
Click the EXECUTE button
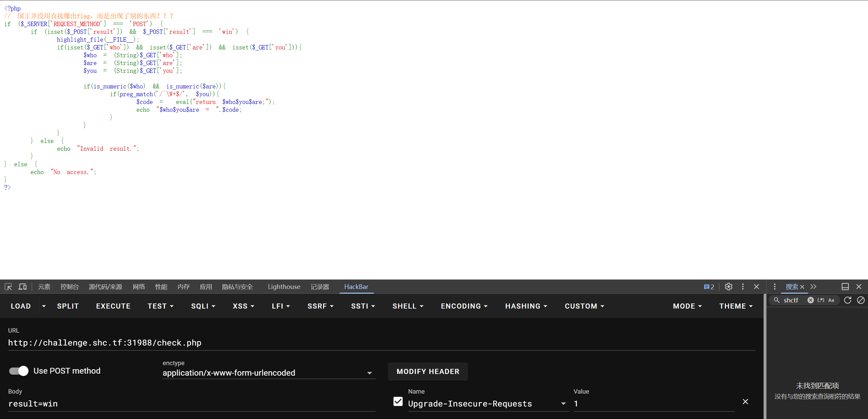[113, 306]
